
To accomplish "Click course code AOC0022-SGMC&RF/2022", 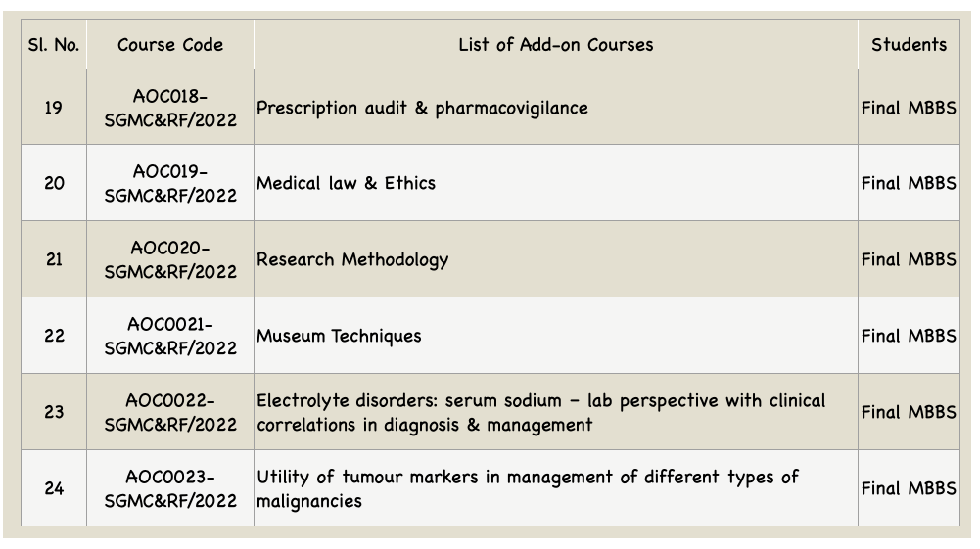I will click(170, 412).
